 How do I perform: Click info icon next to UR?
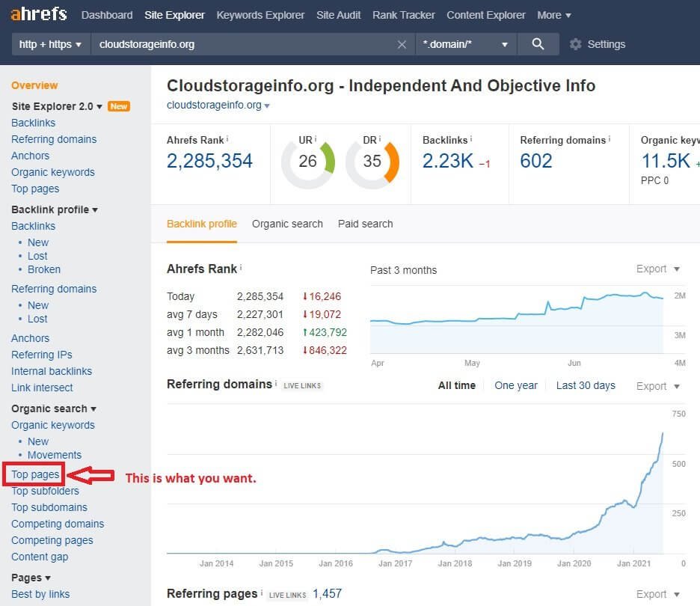[316, 139]
